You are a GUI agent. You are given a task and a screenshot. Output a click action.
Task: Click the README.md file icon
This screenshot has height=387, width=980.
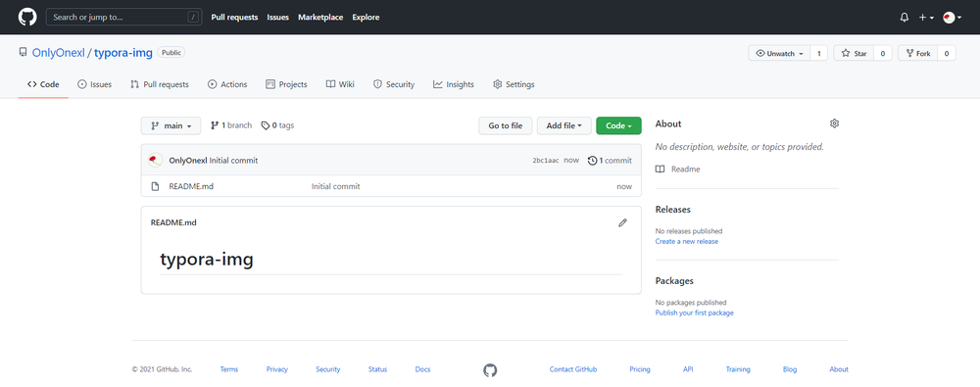click(x=156, y=186)
